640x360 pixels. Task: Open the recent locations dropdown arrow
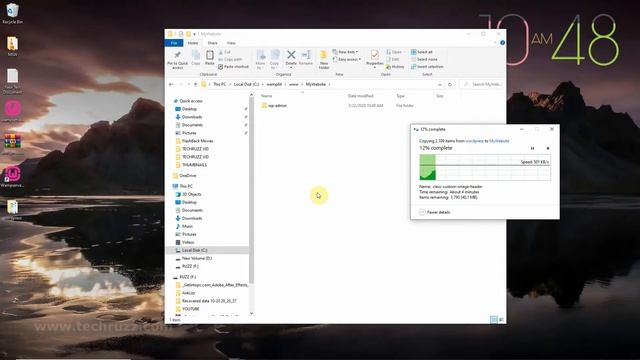tap(189, 84)
